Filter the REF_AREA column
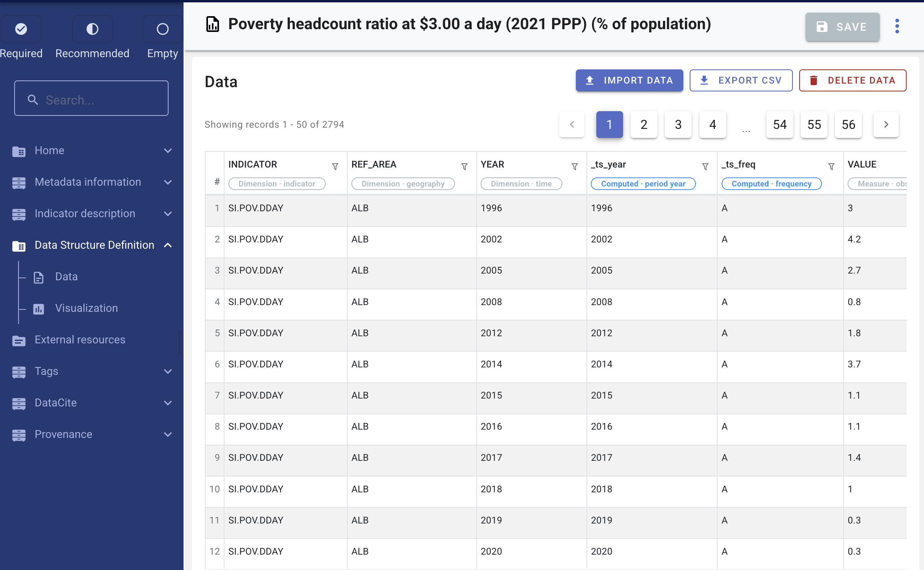924x570 pixels. (464, 167)
